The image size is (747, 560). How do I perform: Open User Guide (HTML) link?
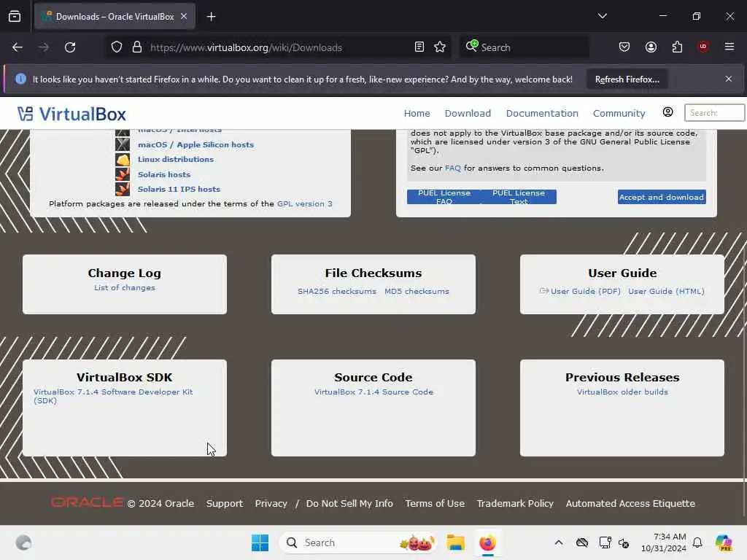click(x=666, y=291)
